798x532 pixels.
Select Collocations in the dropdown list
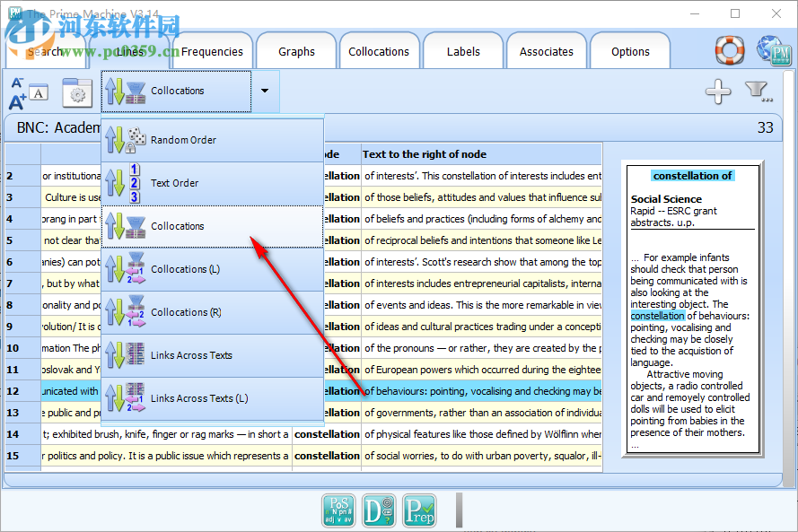coord(213,226)
